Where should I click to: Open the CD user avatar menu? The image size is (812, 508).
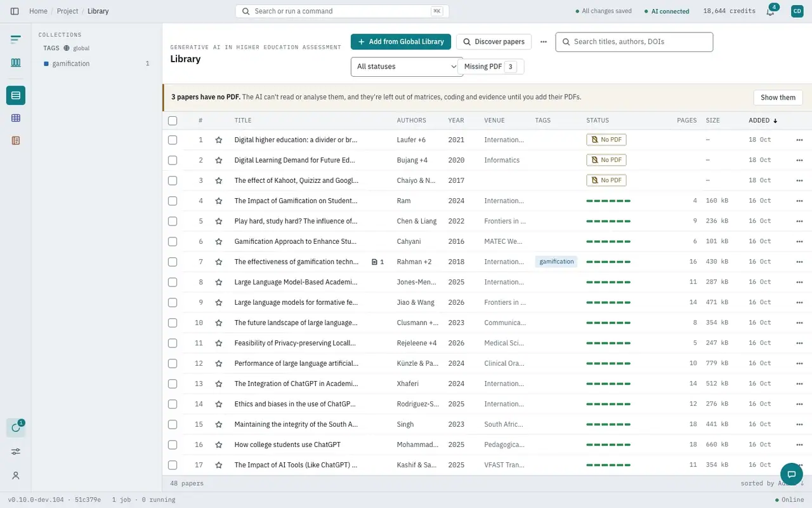797,11
